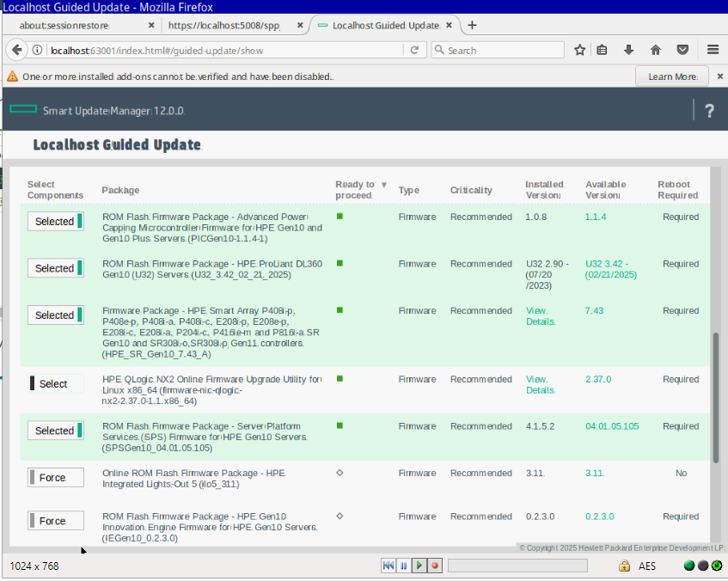Click the green play control in status bar

point(419,566)
